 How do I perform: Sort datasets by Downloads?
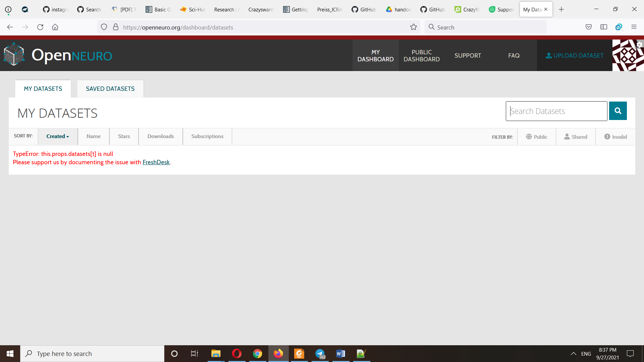[x=160, y=136]
